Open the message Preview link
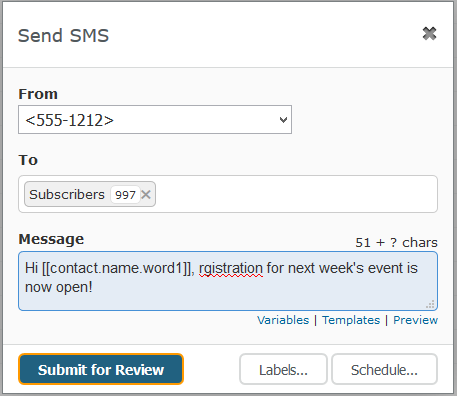 coord(415,320)
